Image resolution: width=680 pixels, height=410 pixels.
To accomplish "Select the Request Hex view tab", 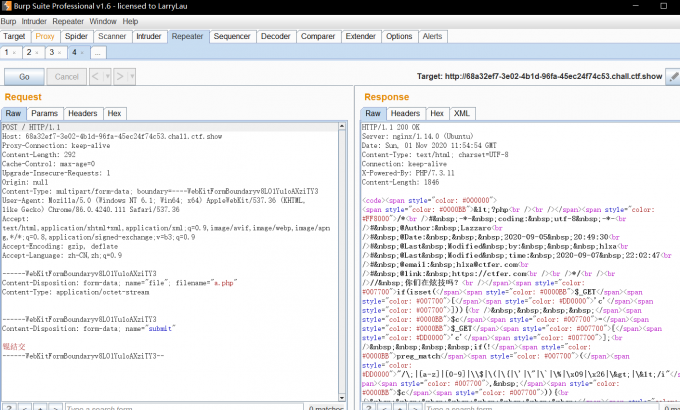I will [x=114, y=113].
